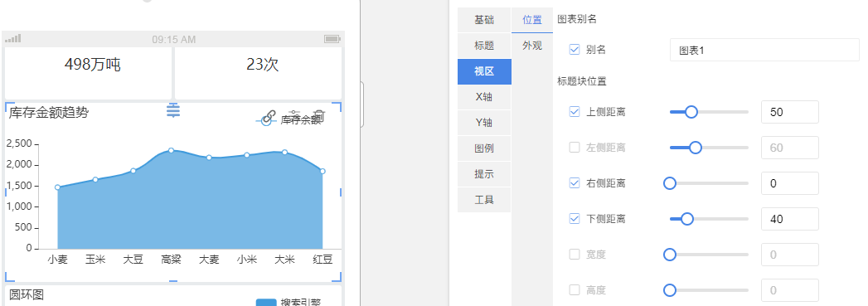Toggle the 右侧距离 checkbox
868x306 pixels.
coord(575,182)
